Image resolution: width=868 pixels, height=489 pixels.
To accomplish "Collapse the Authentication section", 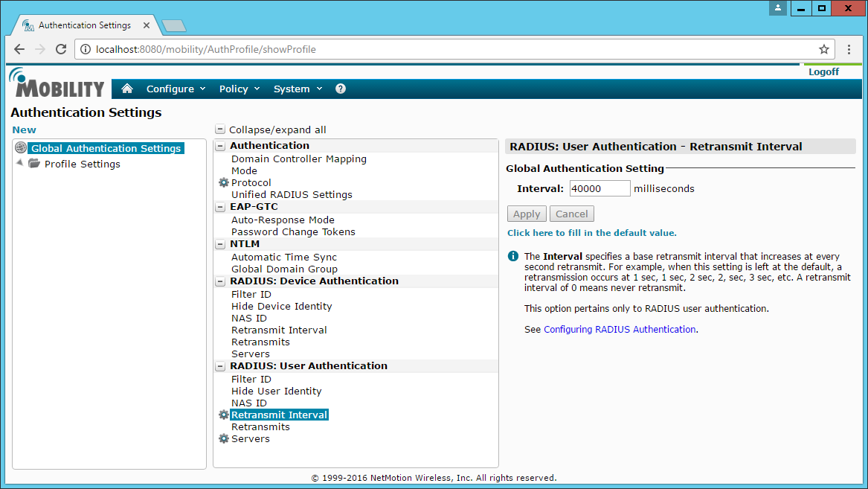I will click(220, 146).
